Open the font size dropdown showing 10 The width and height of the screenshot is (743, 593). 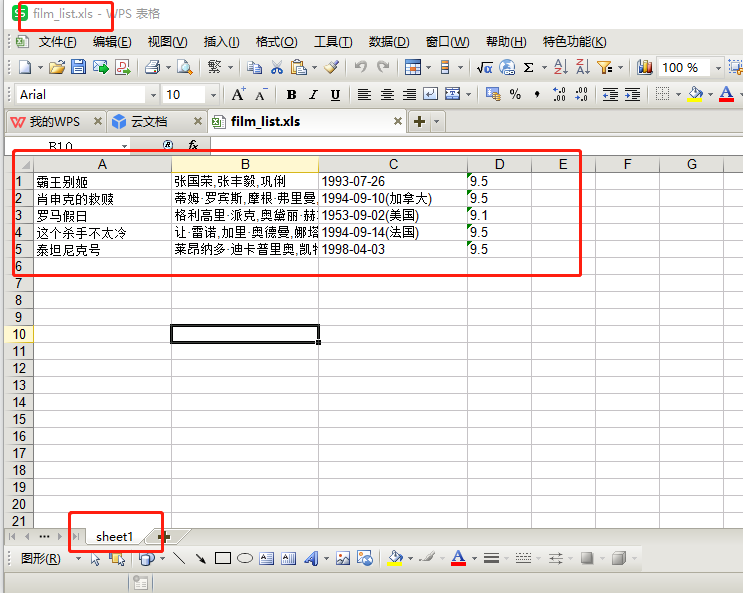pyautogui.click(x=213, y=95)
